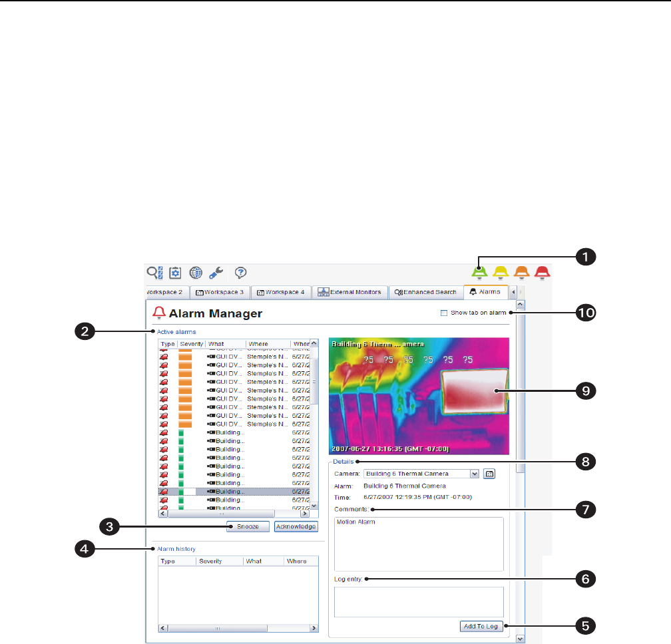Open the help speech bubble icon
671x644 pixels.
240,273
